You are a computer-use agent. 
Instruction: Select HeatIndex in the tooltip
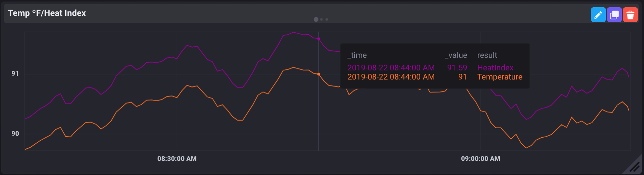[495, 68]
